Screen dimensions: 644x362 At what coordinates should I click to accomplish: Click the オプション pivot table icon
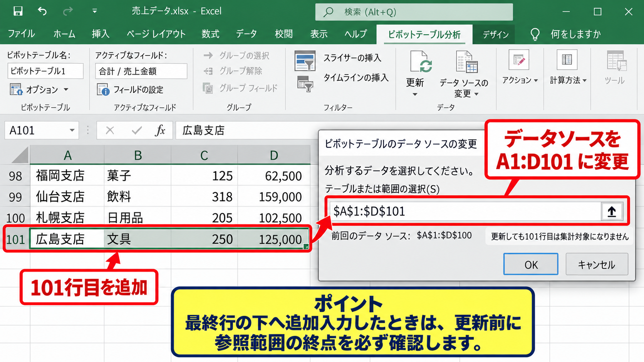16,90
